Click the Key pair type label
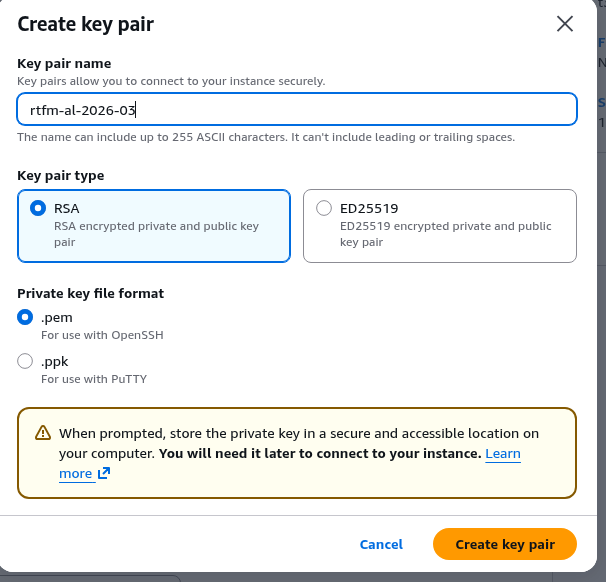 (x=60, y=176)
